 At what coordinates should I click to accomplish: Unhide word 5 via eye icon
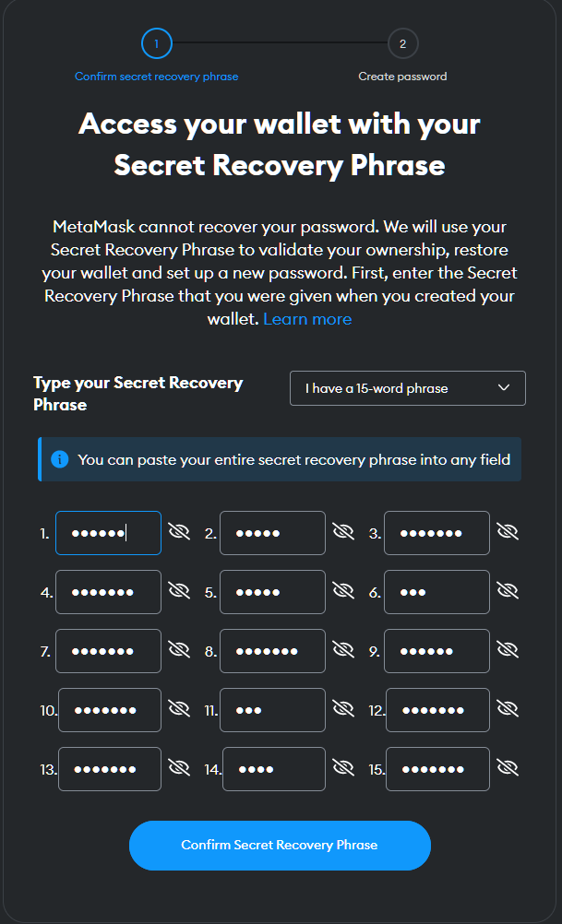(x=343, y=591)
